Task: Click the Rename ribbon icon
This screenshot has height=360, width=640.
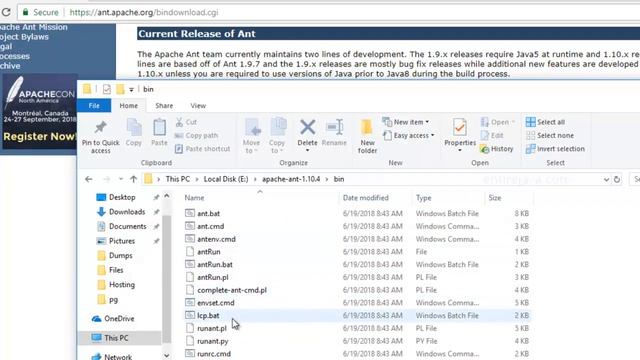Action: point(334,127)
